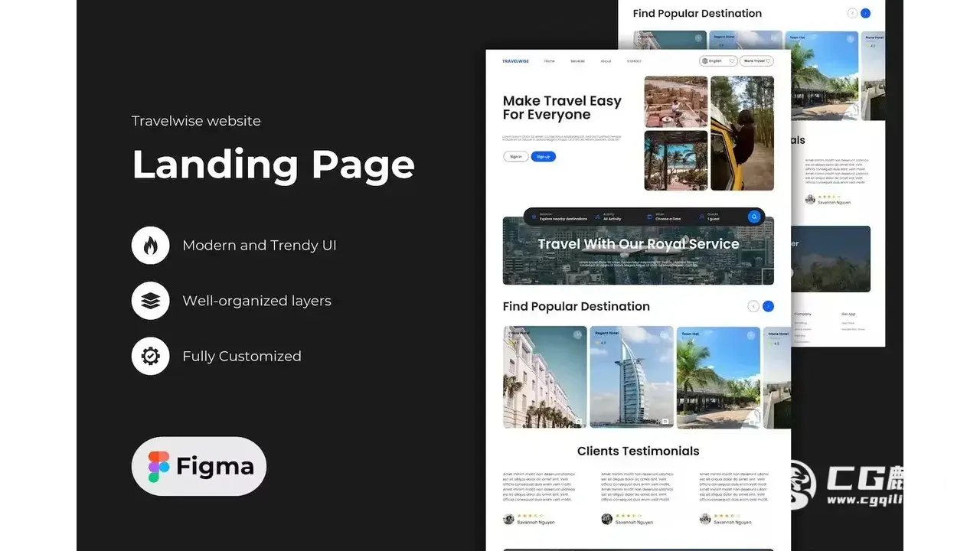Click the favorite icon on the Town Hot card
The width and height of the screenshot is (980, 551).
coord(752,334)
